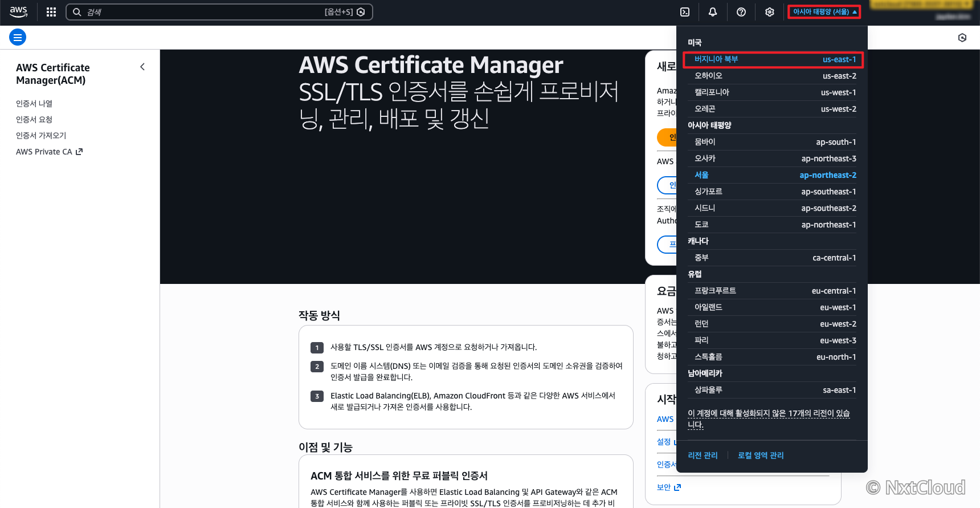The width and height of the screenshot is (980, 508).
Task: Open the help question-mark icon
Action: pyautogui.click(x=741, y=12)
